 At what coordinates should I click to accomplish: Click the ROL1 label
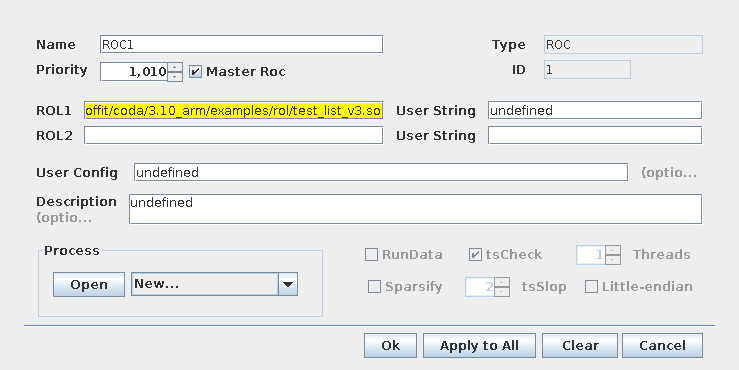pos(54,111)
